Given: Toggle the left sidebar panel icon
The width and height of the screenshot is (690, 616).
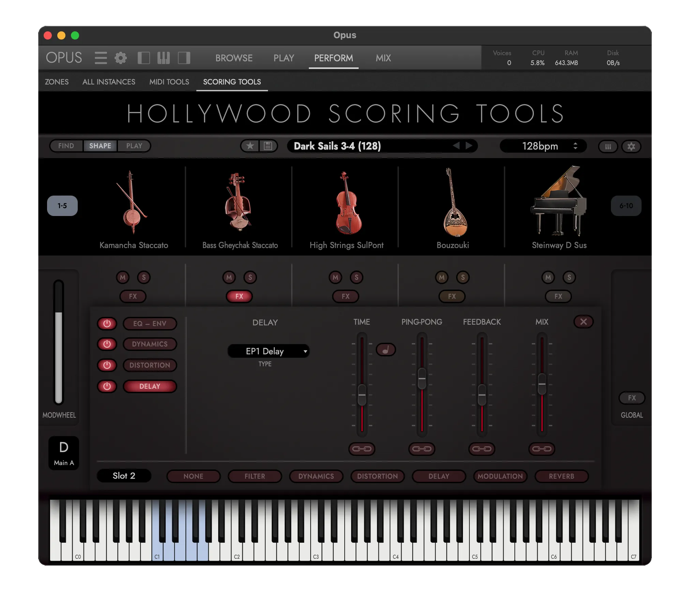Looking at the screenshot, I should point(144,58).
